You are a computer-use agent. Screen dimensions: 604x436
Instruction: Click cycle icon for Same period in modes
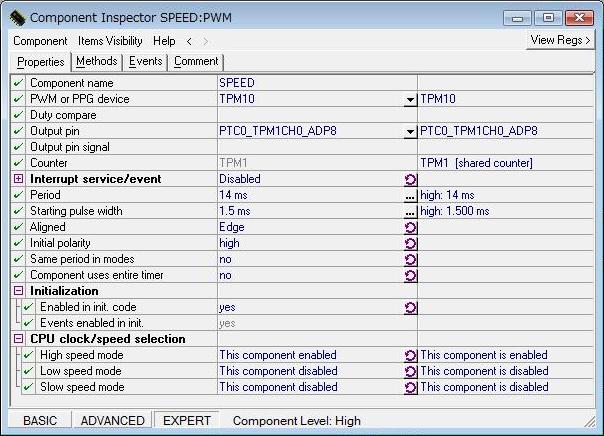point(410,259)
